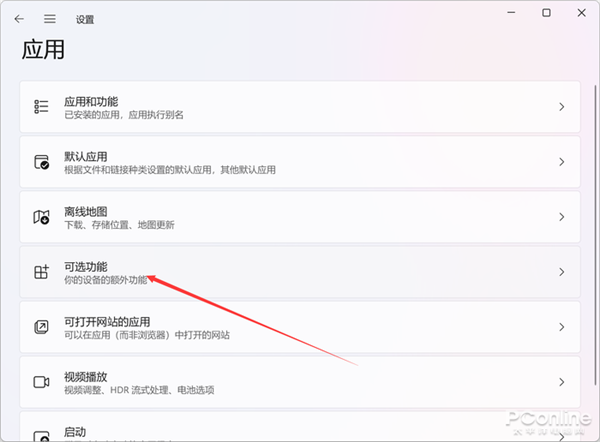
Task: Click the 视频播放 camera icon
Action: click(42, 382)
